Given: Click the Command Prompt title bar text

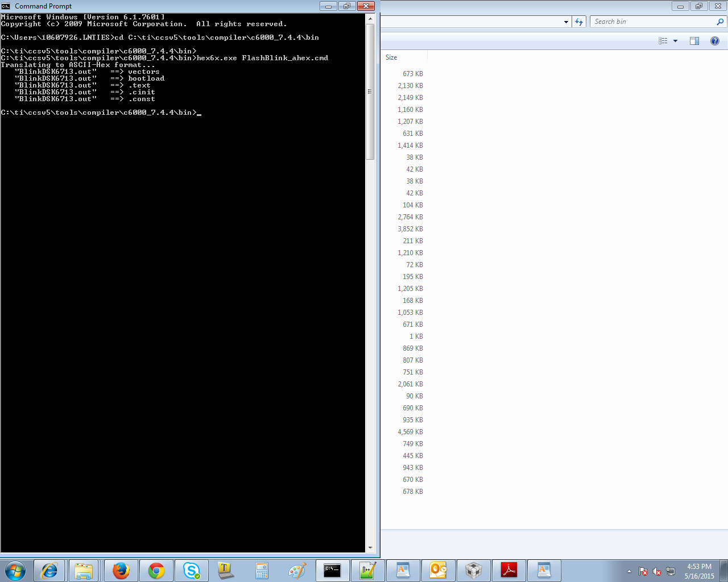Looking at the screenshot, I should click(x=43, y=6).
